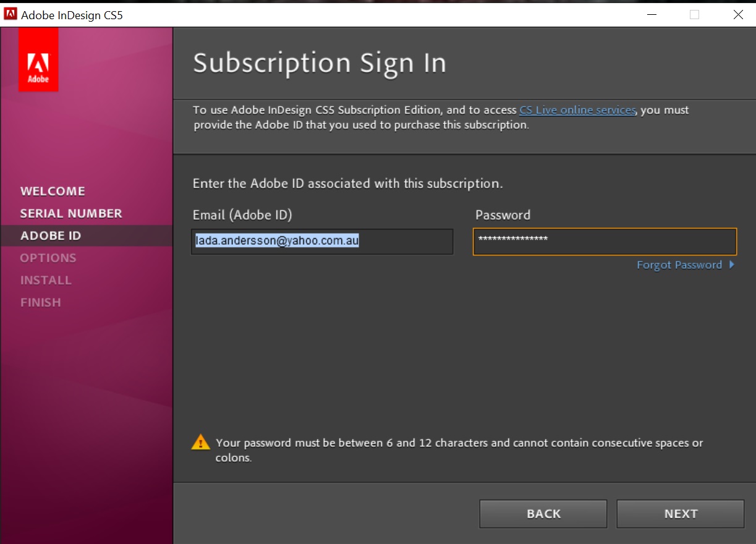The width and height of the screenshot is (756, 544).
Task: Select the SERIAL NUMBER step
Action: point(71,213)
